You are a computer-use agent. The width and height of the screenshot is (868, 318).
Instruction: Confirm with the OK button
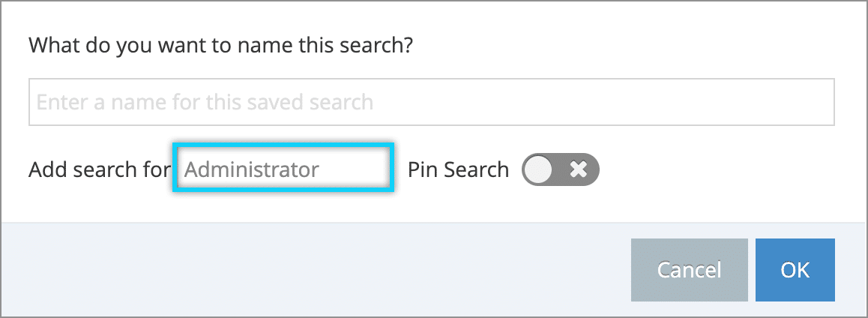click(795, 270)
